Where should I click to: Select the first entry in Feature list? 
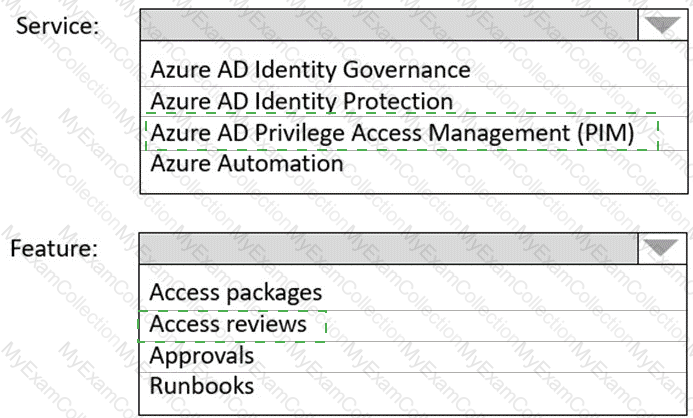pyautogui.click(x=236, y=293)
